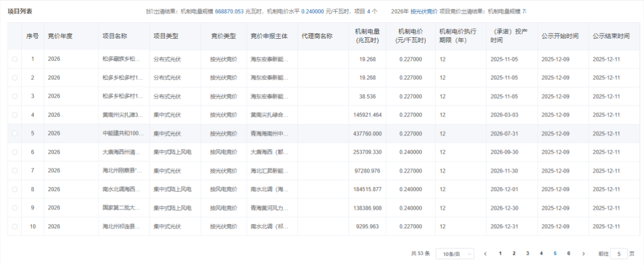Click the 公示开始时间 column header
This screenshot has height=265, width=644.
(559, 36)
